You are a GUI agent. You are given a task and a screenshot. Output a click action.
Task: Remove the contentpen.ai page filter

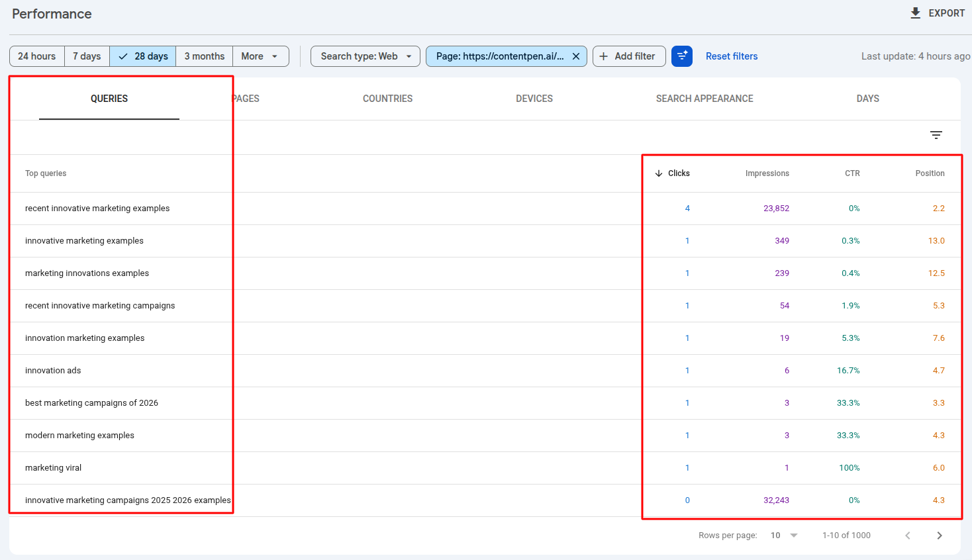575,56
